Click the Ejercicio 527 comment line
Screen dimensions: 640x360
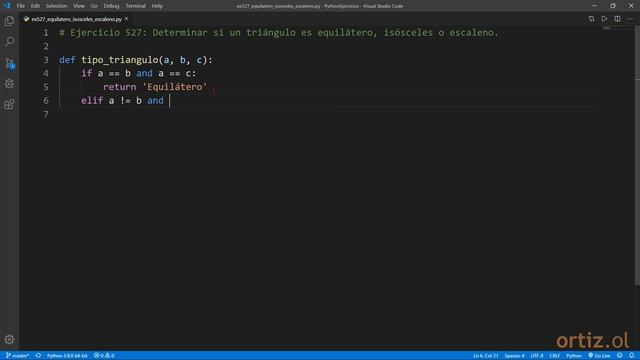point(279,33)
